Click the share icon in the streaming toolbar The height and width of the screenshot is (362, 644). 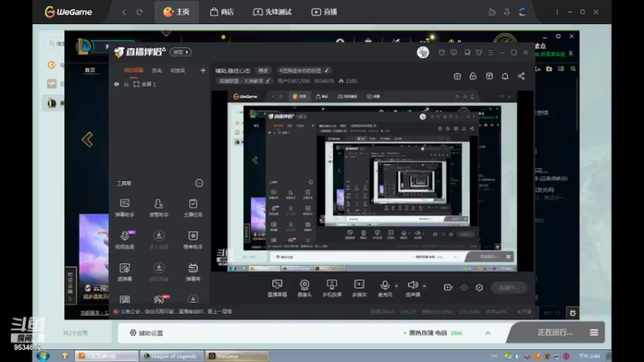point(521,76)
